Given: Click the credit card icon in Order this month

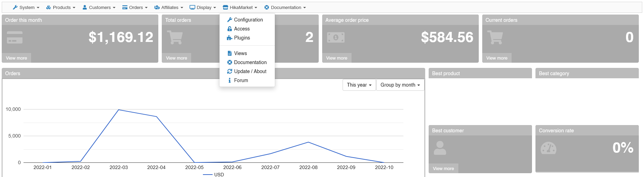Looking at the screenshot, I should click(x=15, y=37).
